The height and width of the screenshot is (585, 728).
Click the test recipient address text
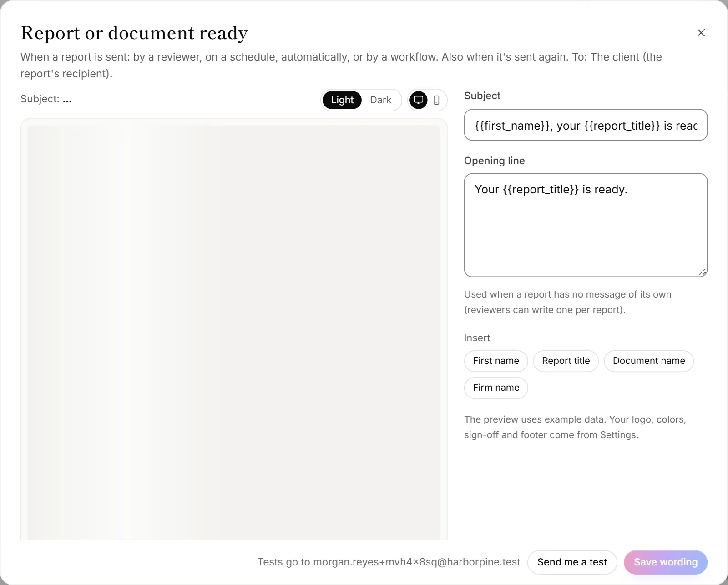(x=417, y=562)
